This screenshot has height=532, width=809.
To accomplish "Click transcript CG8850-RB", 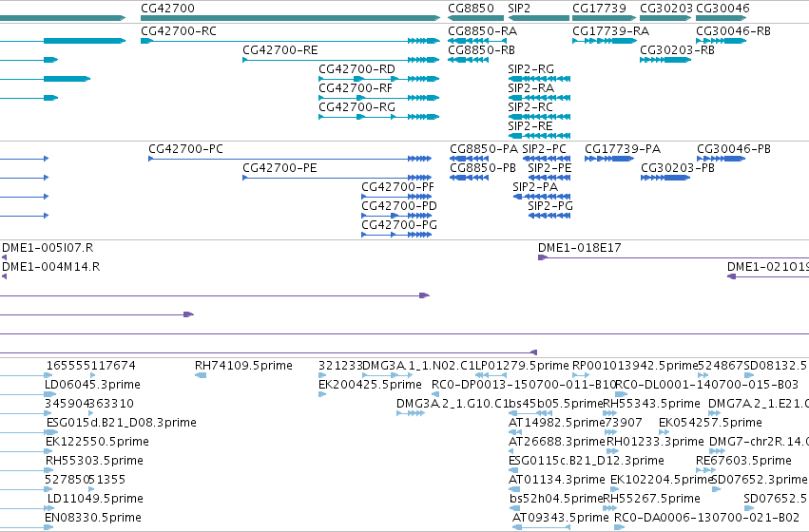I will (x=481, y=50).
